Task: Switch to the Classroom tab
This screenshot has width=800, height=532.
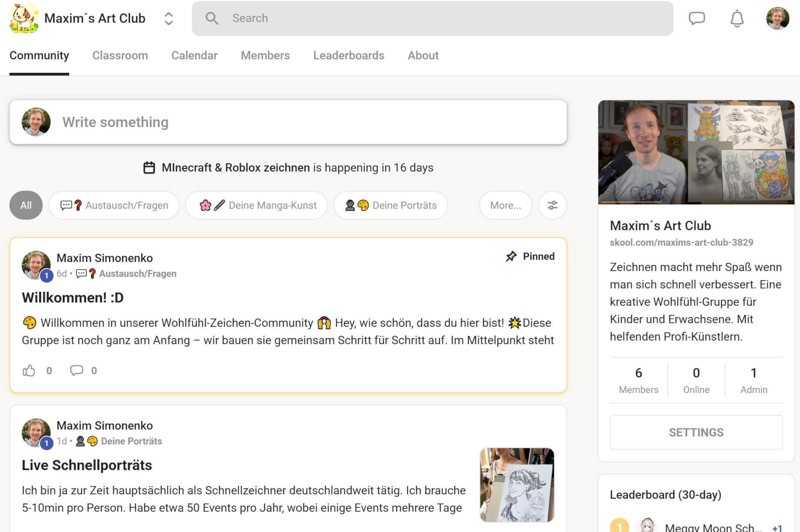Action: point(120,55)
